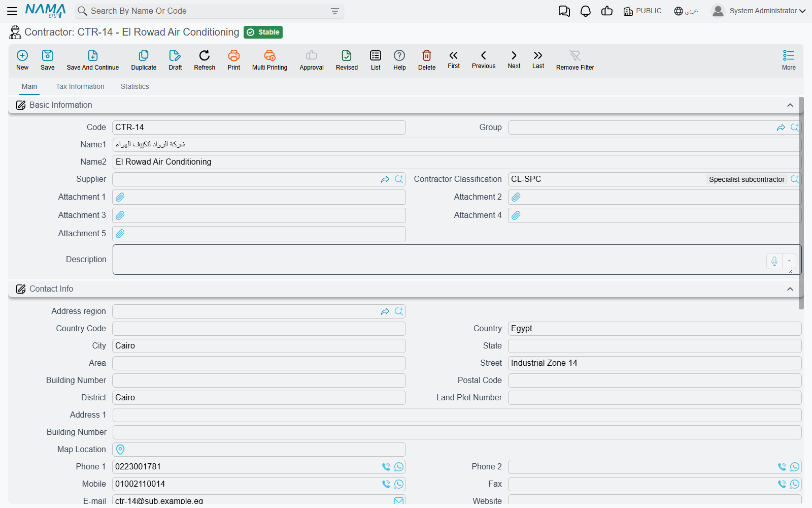Click the thumbs-up icon in header

click(607, 11)
